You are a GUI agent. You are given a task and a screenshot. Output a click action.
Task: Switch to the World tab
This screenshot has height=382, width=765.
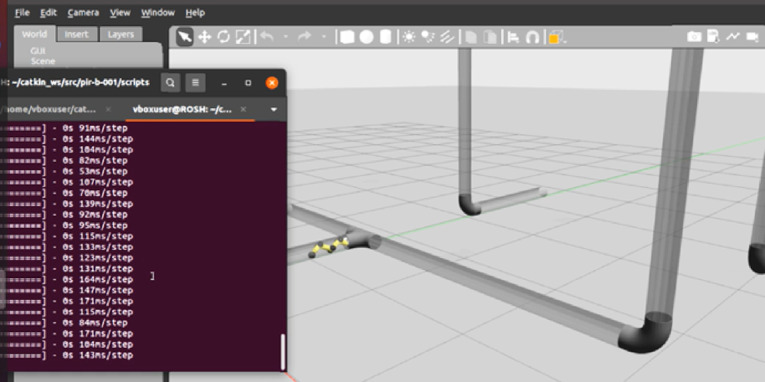pos(34,34)
